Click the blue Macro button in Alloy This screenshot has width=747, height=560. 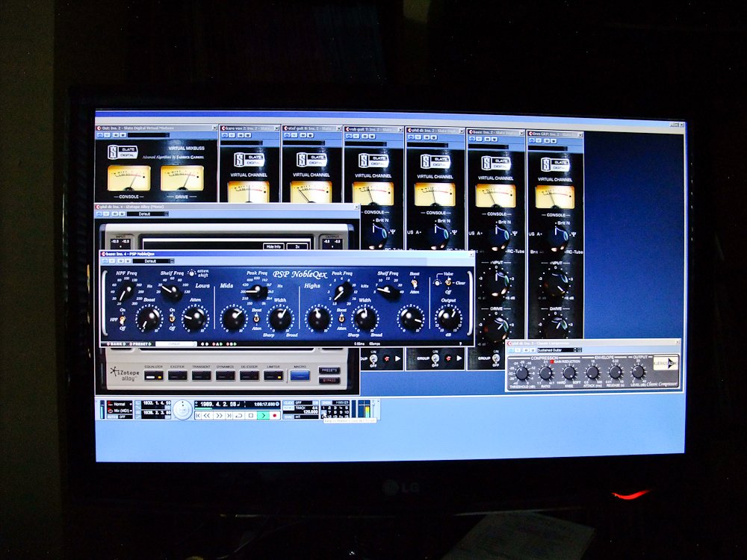pyautogui.click(x=300, y=376)
